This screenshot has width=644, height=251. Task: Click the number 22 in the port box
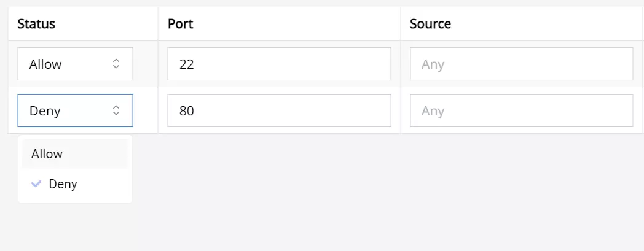(x=186, y=64)
